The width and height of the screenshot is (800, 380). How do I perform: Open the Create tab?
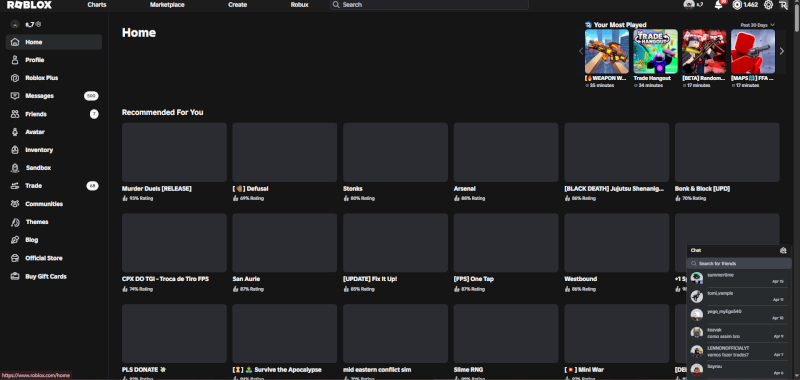click(237, 5)
